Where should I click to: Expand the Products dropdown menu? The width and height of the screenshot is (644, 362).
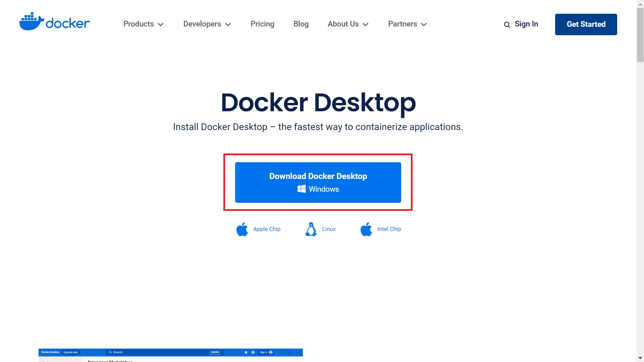coord(143,24)
